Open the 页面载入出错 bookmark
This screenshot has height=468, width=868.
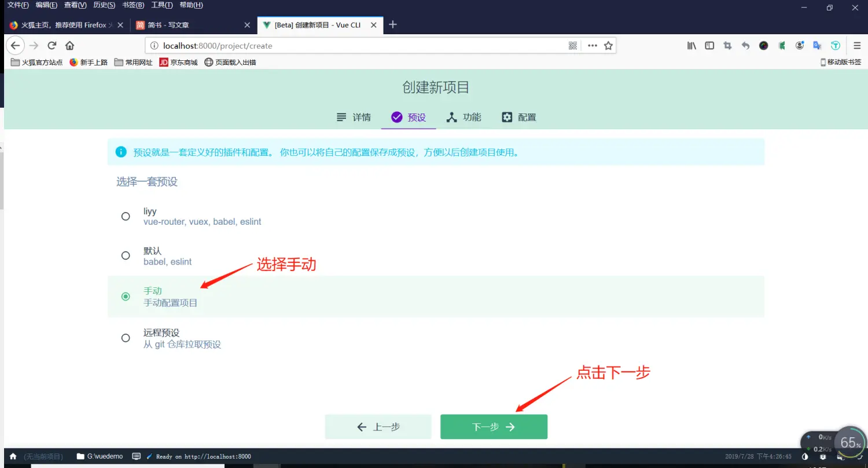[x=230, y=62]
